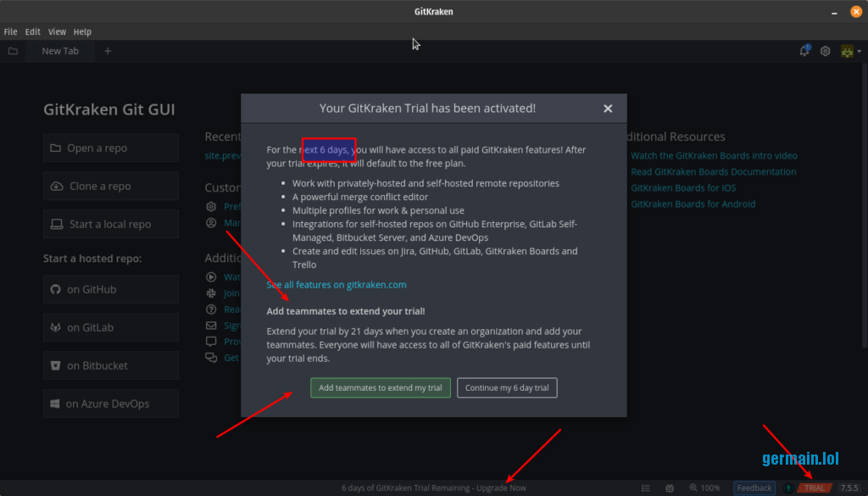Open the Help menu
Image resolution: width=868 pixels, height=496 pixels.
[82, 31]
